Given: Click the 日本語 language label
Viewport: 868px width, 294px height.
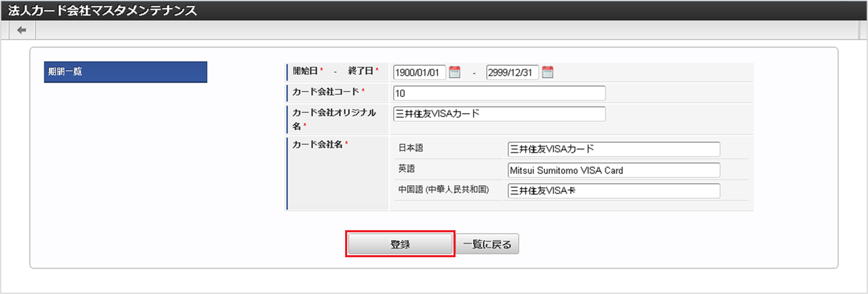Looking at the screenshot, I should [410, 148].
